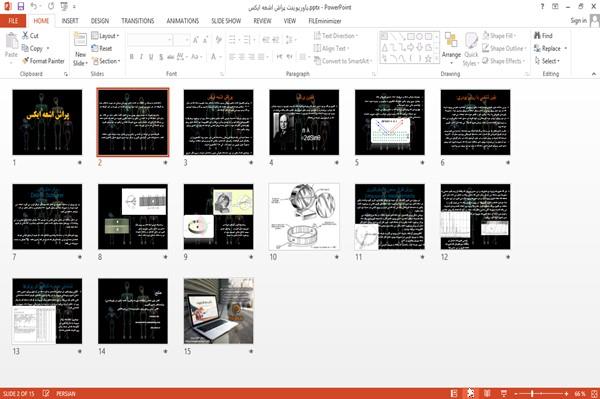Image resolution: width=600 pixels, height=399 pixels.
Task: Click the Find binoculars button
Action: [x=543, y=36]
